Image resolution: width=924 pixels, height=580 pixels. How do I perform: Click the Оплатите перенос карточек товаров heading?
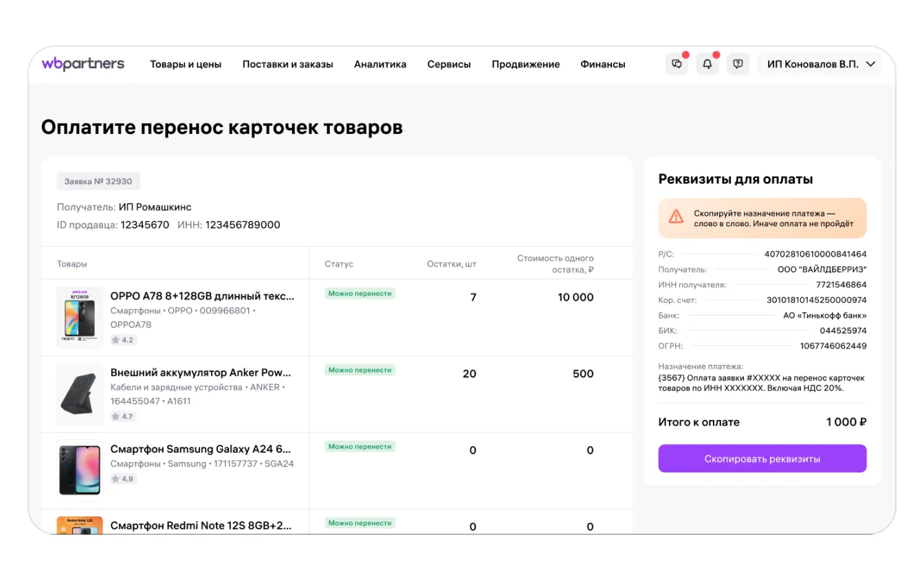click(222, 127)
